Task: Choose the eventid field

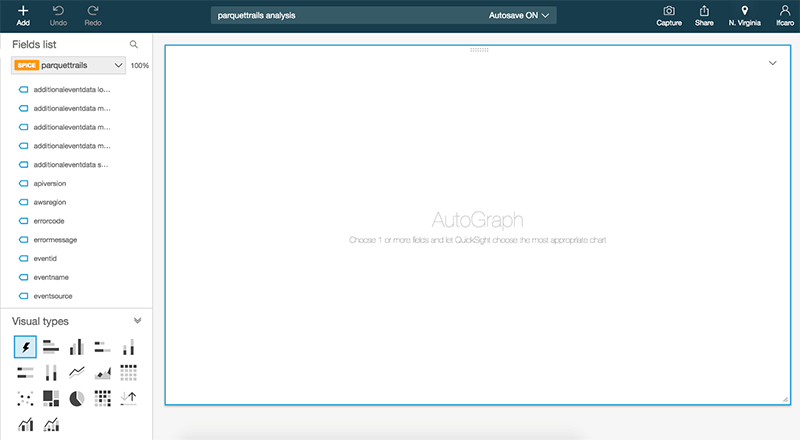Action: click(45, 258)
